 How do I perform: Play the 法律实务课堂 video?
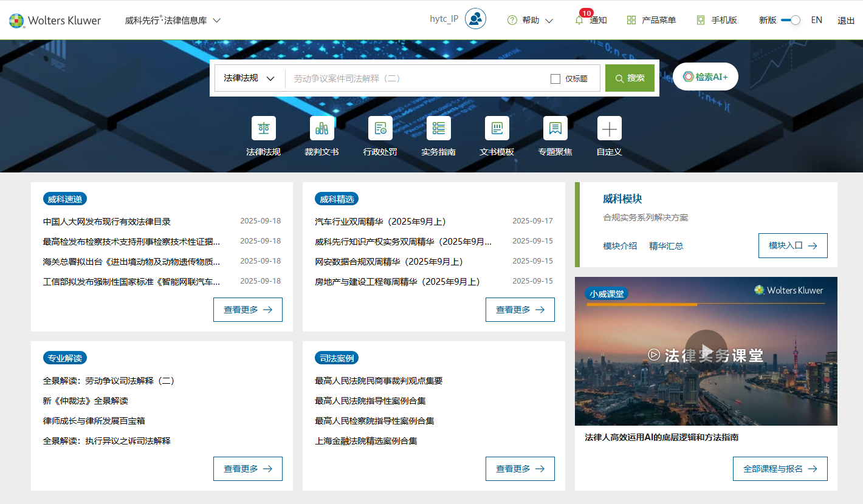click(x=706, y=351)
